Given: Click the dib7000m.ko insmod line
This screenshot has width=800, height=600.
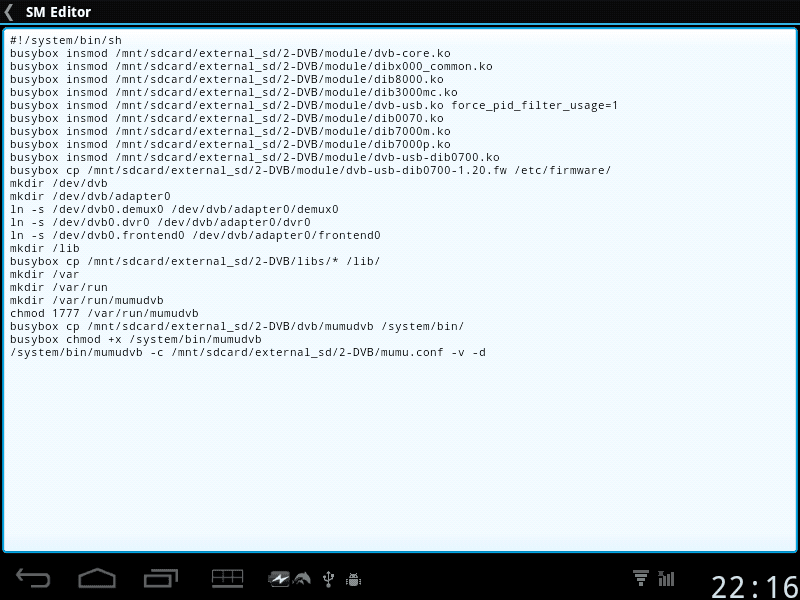Looking at the screenshot, I should point(230,131).
